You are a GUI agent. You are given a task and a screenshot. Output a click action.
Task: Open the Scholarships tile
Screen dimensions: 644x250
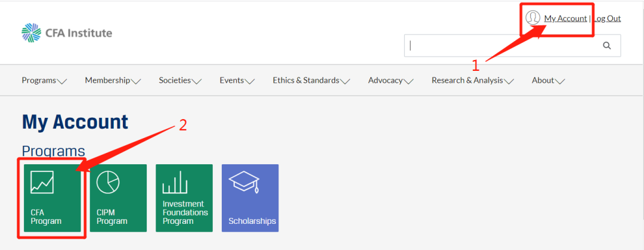[250, 198]
